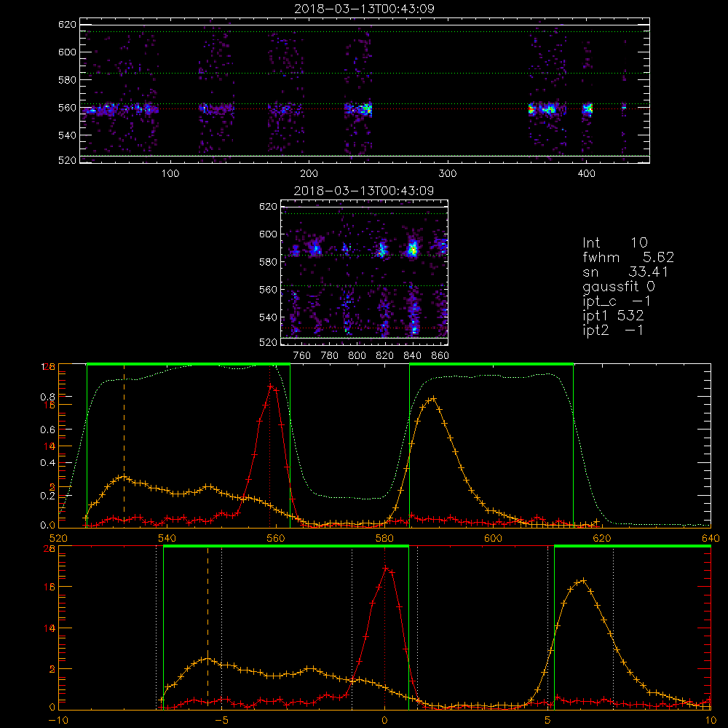Click the orange x-axis label 640

click(711, 538)
